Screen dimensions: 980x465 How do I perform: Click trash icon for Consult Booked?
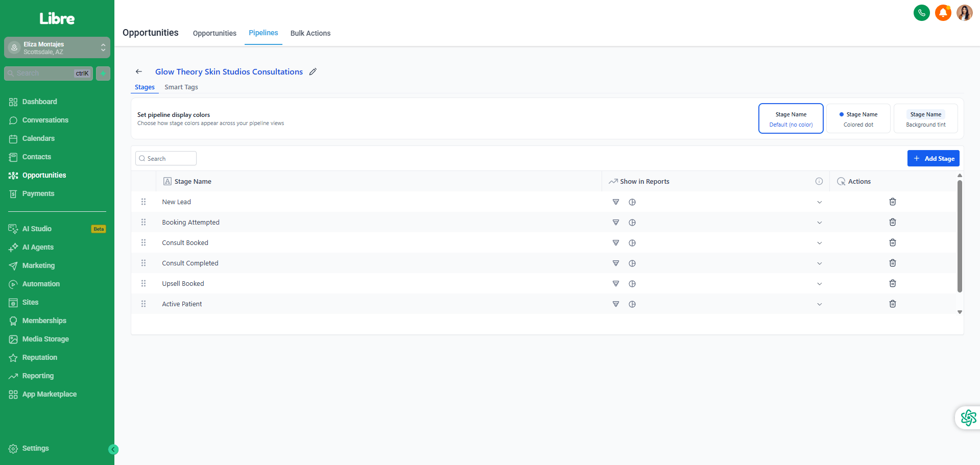(893, 242)
